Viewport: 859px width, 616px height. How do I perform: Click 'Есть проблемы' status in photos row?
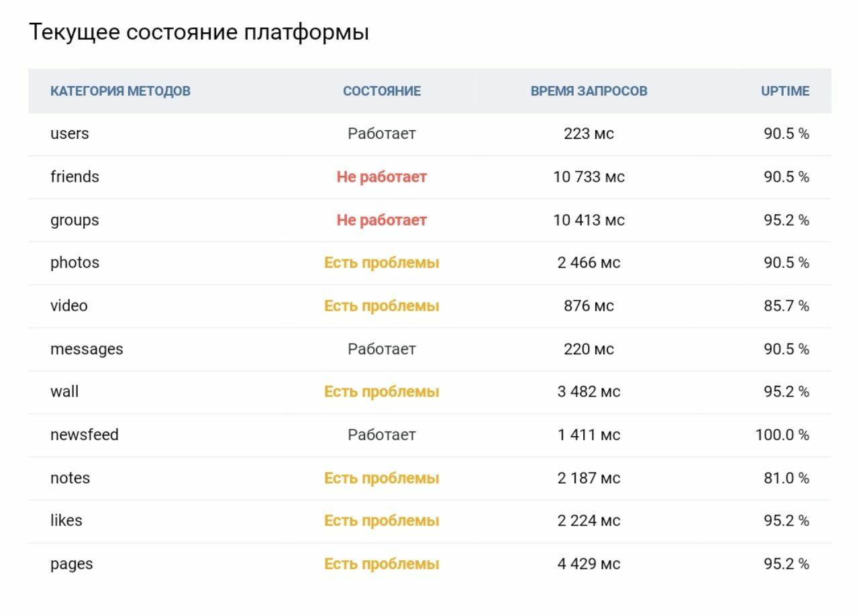[x=382, y=263]
